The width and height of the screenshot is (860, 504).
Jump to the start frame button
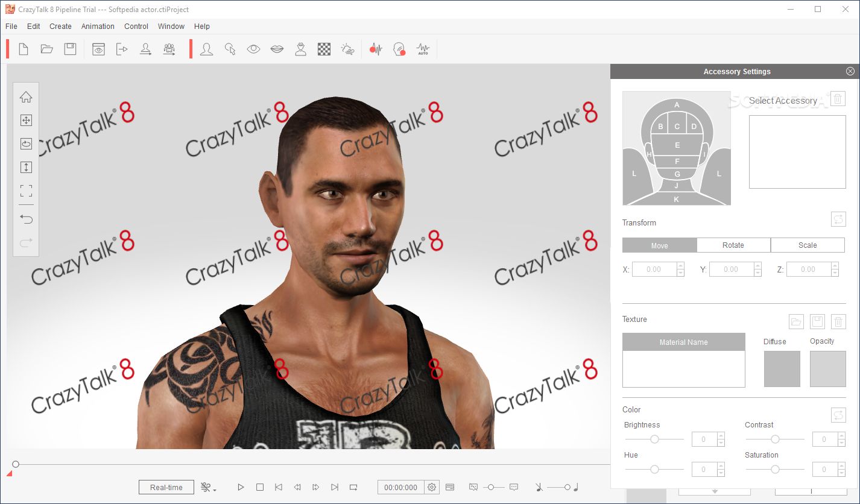tap(279, 487)
